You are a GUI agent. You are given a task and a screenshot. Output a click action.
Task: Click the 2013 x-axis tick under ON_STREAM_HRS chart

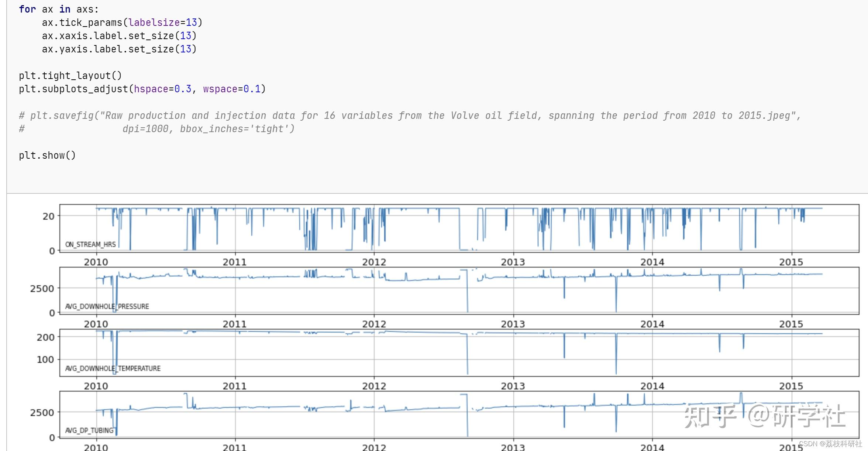[513, 262]
